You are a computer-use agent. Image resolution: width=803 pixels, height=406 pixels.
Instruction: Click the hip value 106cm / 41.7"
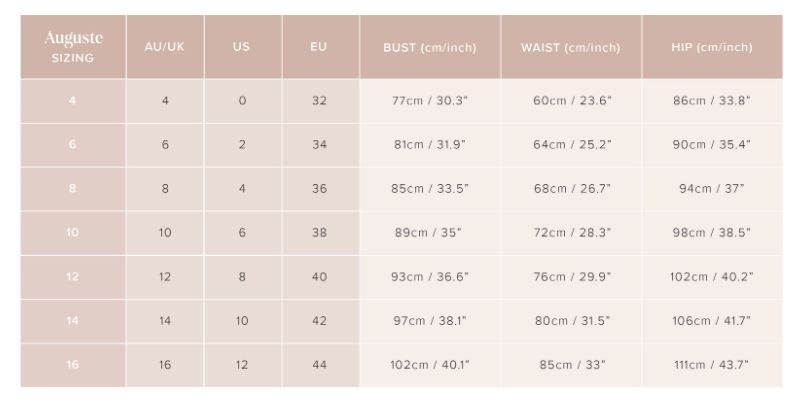[x=712, y=321]
